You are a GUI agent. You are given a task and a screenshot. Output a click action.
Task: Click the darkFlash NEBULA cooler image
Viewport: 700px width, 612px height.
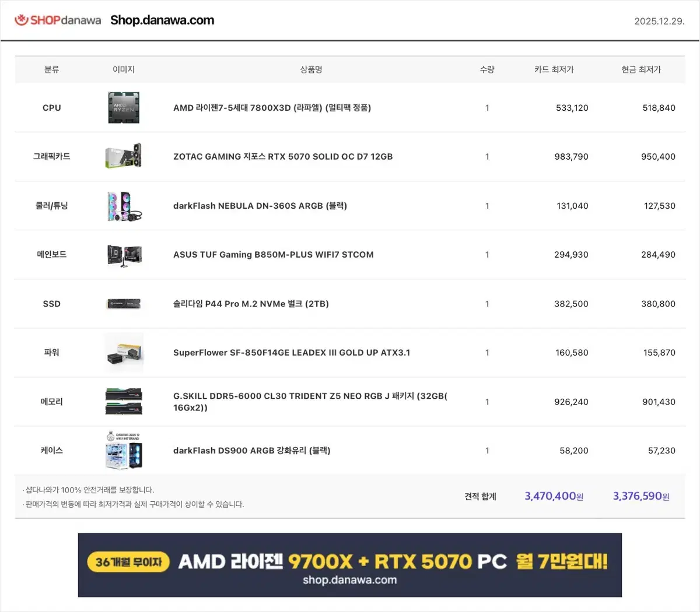tap(123, 205)
